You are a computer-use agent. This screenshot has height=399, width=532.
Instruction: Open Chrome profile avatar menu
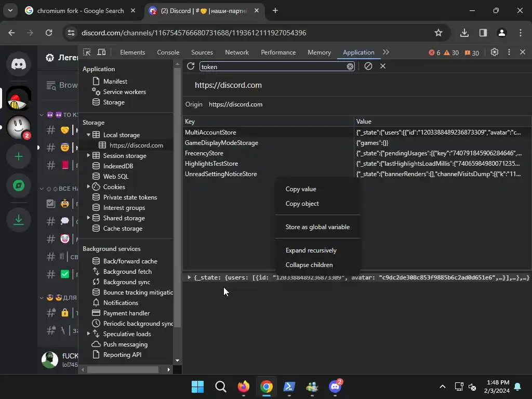tap(502, 33)
